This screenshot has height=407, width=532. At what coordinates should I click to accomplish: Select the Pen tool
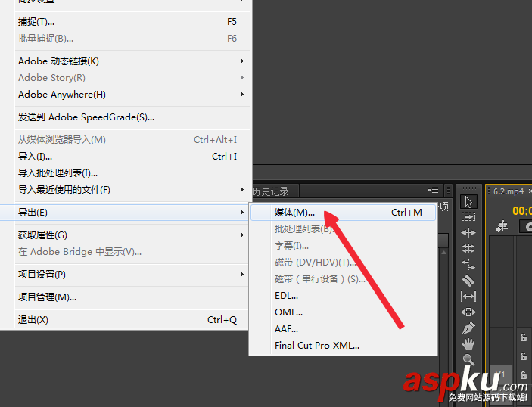point(468,328)
